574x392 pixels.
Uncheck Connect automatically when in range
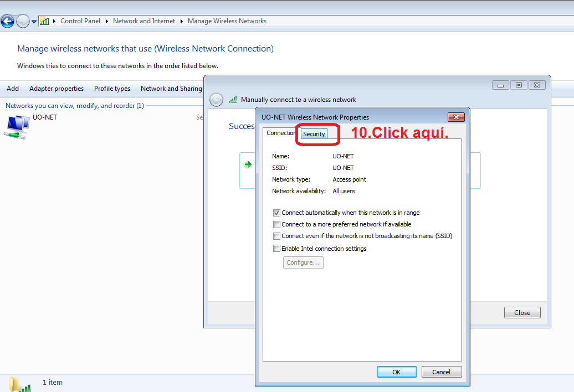click(276, 213)
